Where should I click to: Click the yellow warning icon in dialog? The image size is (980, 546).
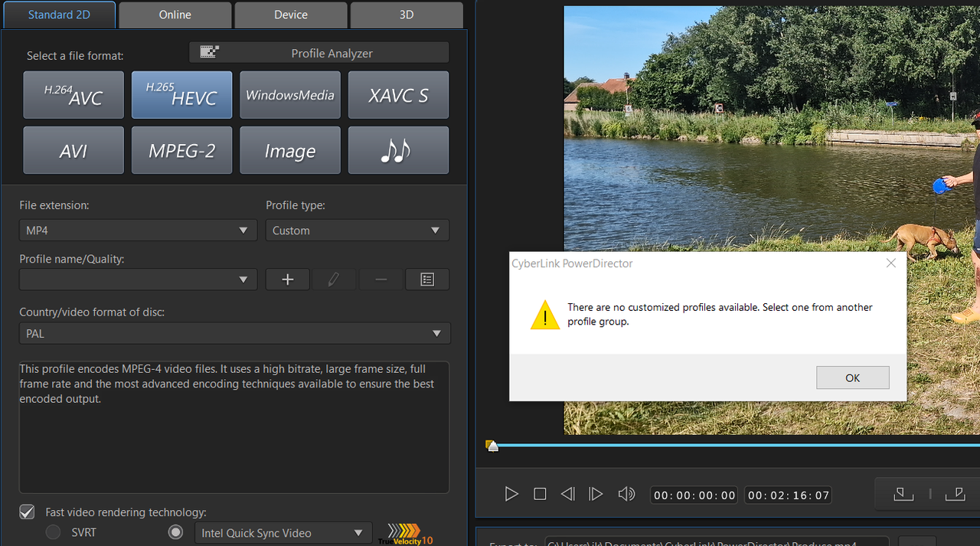pos(545,315)
